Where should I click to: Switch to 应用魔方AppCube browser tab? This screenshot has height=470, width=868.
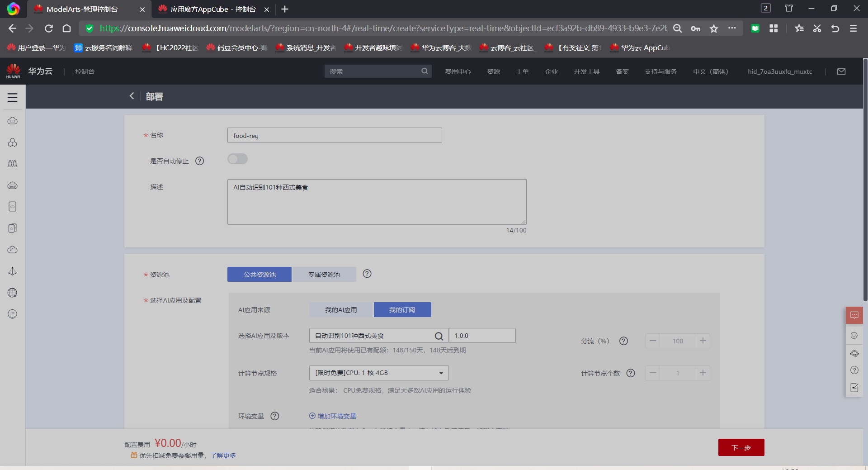click(213, 9)
